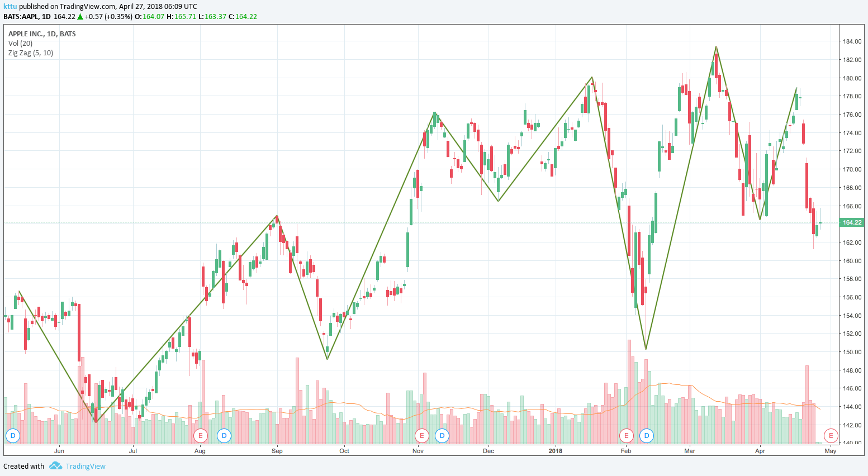The width and height of the screenshot is (868, 476).
Task: Click the May label on time axis
Action: click(831, 451)
